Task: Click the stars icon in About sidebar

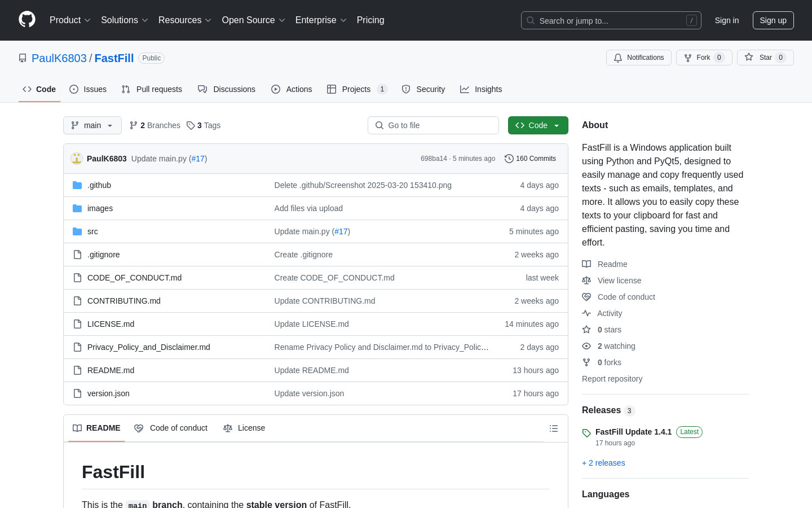Action: (586, 330)
